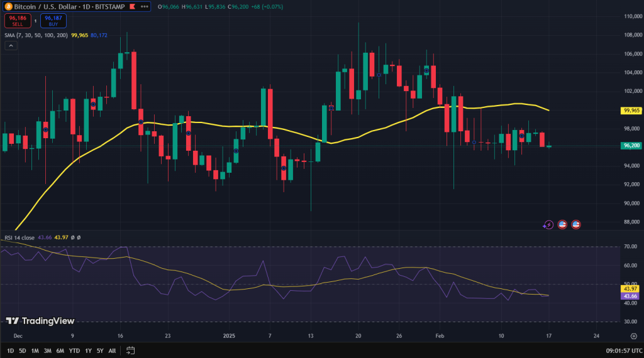Viewport: 644px width, 358px height.
Task: Click the second US flag economic event icon
Action: point(576,225)
